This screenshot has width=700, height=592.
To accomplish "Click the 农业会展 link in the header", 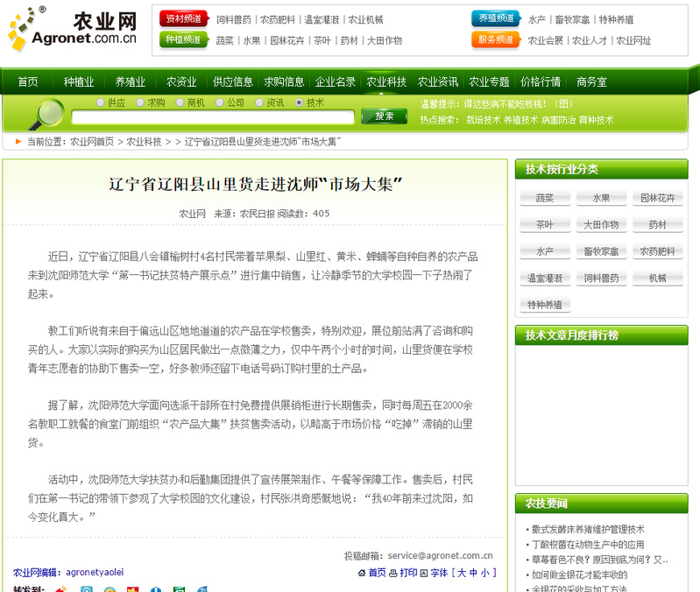I will coord(546,40).
